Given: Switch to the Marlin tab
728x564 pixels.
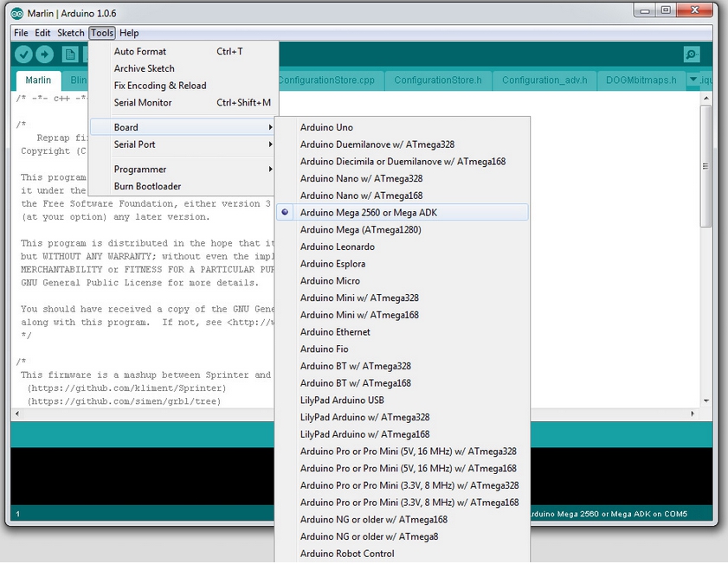Looking at the screenshot, I should tap(38, 80).
